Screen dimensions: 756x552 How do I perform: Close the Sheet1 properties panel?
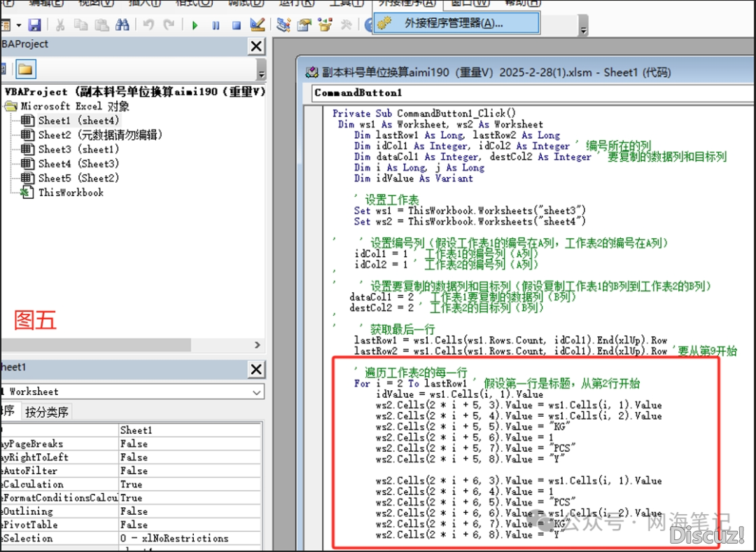click(x=256, y=370)
